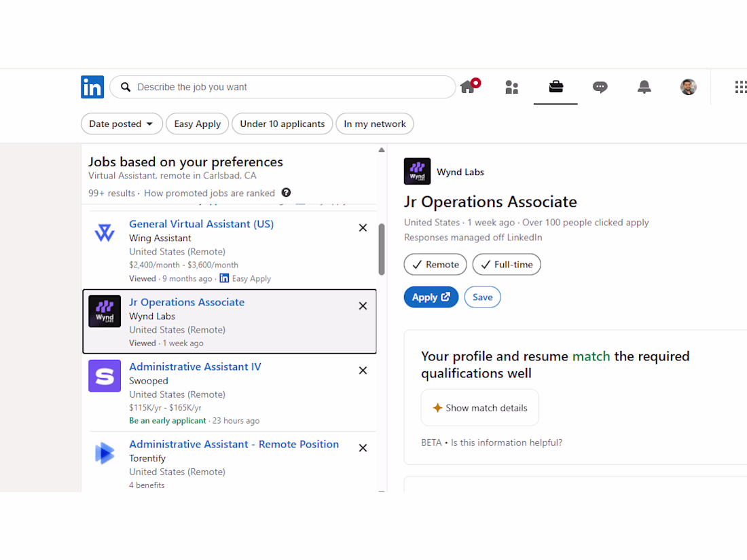Click the Swooped company logo
This screenshot has width=747, height=560.
point(105,376)
